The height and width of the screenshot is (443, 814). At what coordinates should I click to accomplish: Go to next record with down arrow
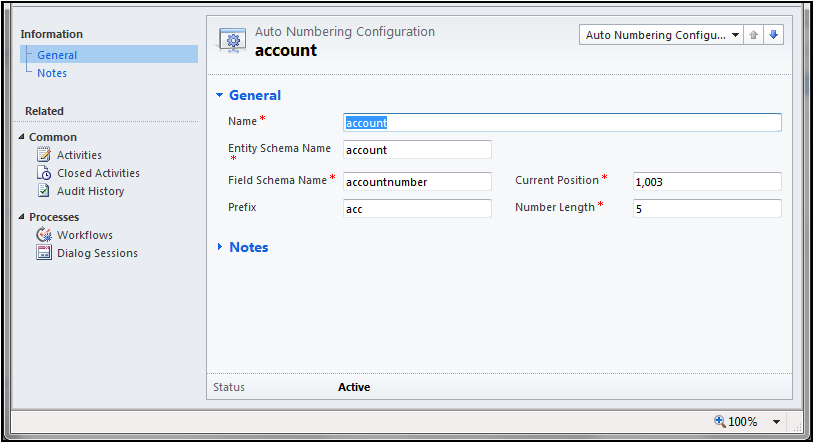[x=774, y=35]
